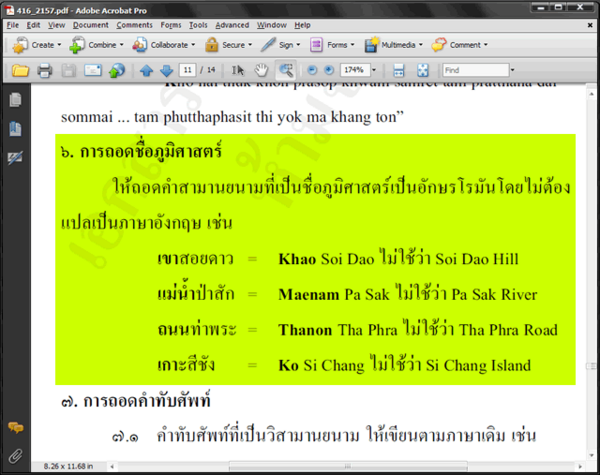Expand the zoom percentage dropdown arrow
The image size is (600, 475).
(374, 70)
